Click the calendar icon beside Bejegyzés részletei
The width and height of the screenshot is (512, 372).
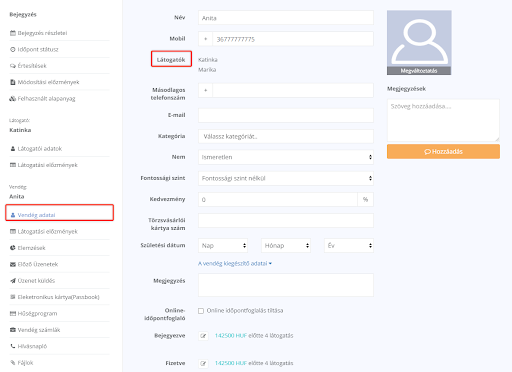(13, 33)
